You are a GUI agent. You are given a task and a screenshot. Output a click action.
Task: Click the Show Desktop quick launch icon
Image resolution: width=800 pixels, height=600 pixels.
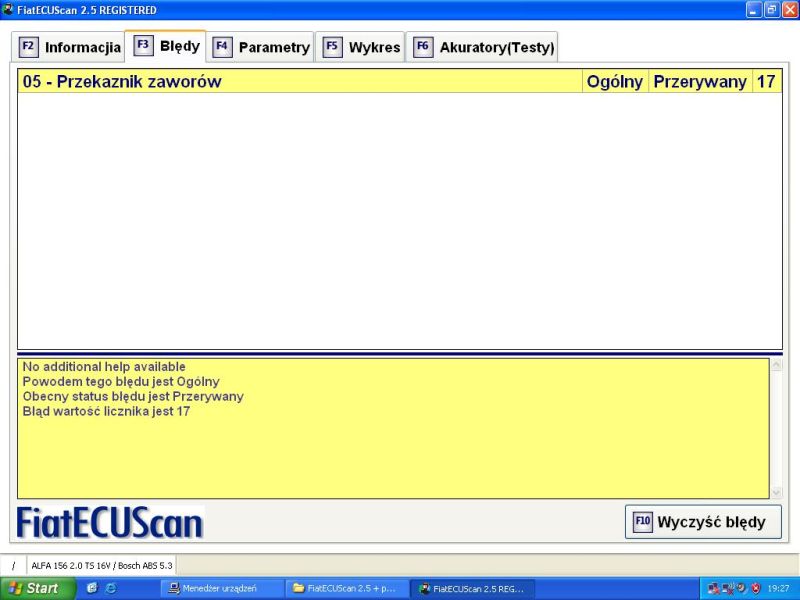pyautogui.click(x=92, y=588)
